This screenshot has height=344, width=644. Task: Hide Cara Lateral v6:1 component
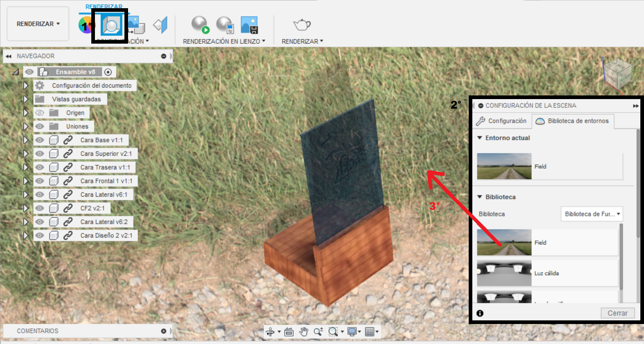[x=40, y=194]
